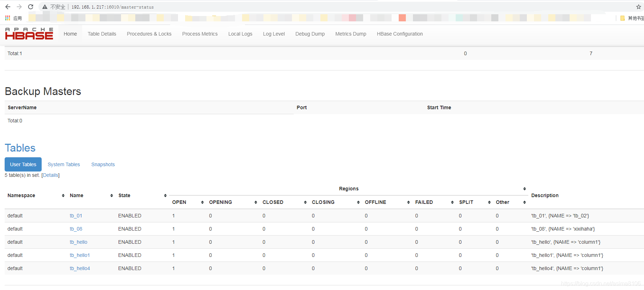Click the Tables section heading
Viewport: 644px width, 290px height.
point(20,148)
